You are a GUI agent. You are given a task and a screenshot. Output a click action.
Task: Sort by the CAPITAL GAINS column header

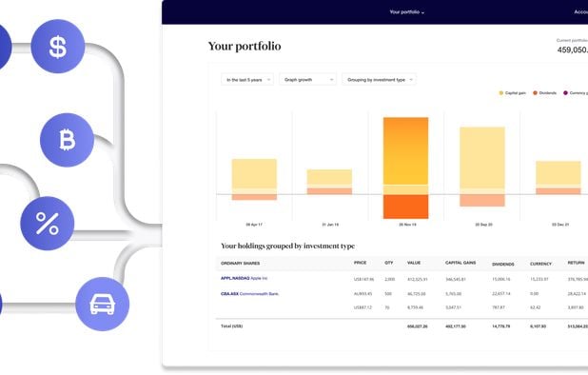click(461, 263)
